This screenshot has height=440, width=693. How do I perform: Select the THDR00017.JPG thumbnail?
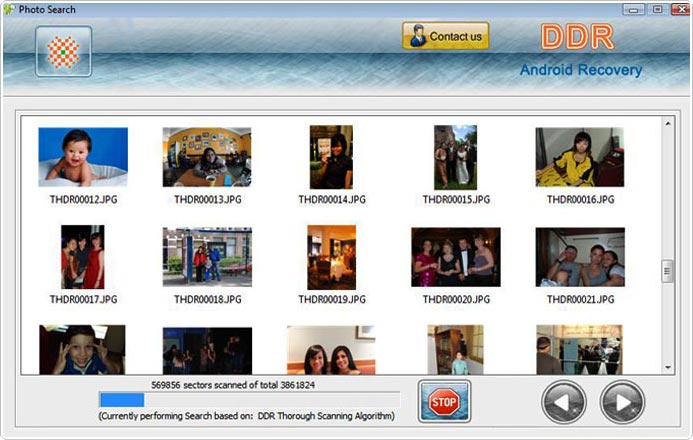83,257
